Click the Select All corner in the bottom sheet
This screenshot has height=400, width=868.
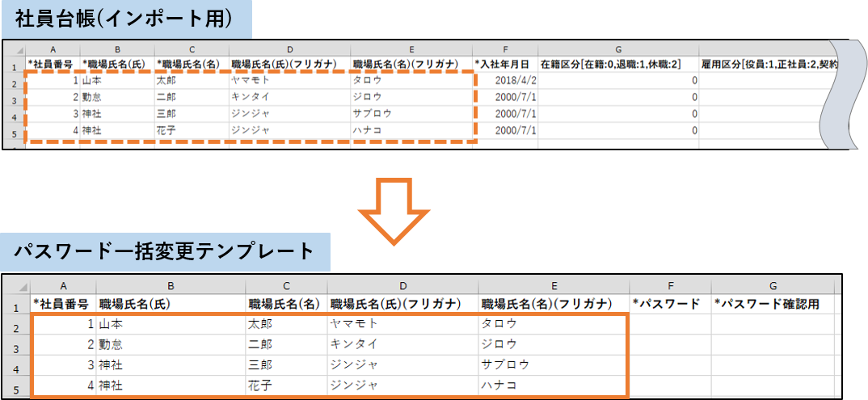point(15,285)
